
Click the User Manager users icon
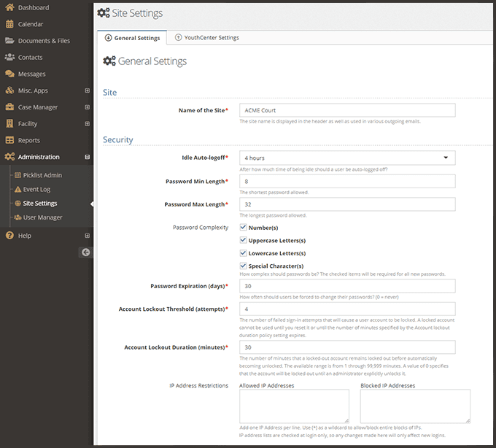coord(18,217)
